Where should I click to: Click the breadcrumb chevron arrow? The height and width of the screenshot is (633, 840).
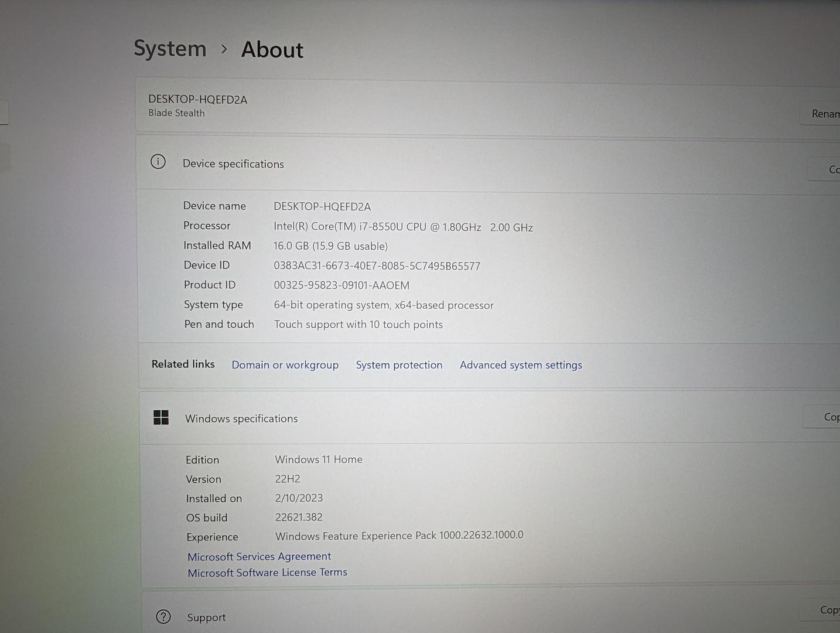click(x=224, y=49)
